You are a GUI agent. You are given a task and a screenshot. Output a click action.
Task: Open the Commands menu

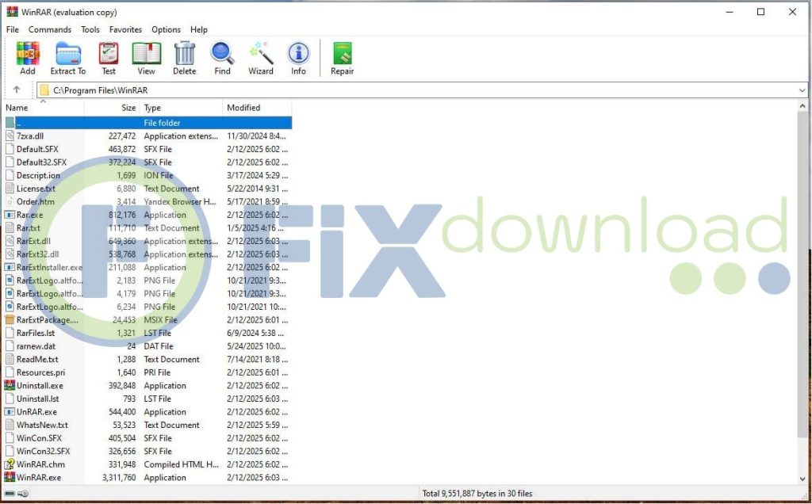[x=50, y=29]
